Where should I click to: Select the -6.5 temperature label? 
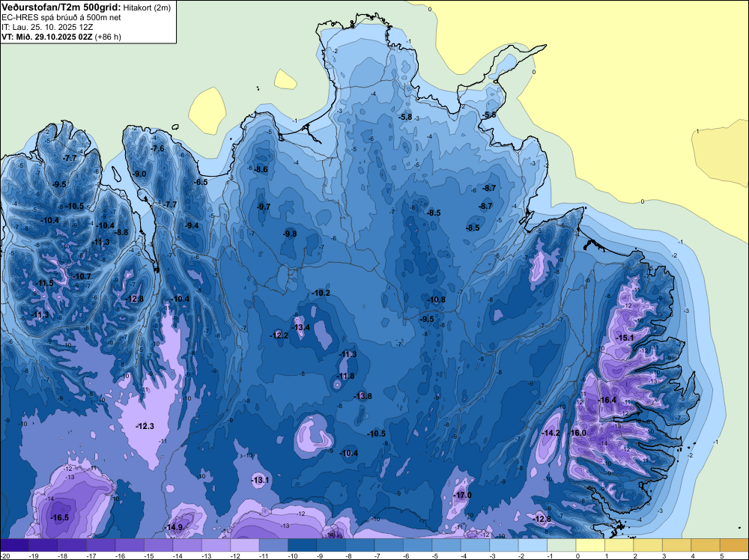201,182
